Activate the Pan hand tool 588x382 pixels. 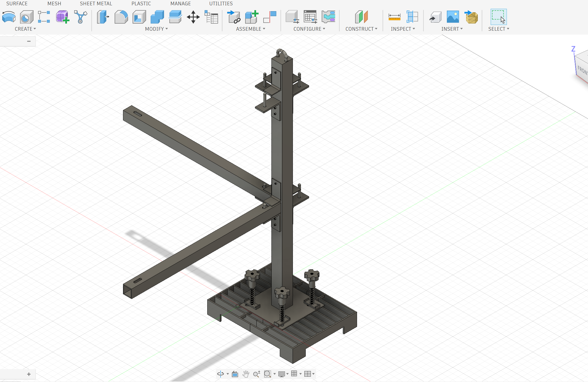pyautogui.click(x=246, y=374)
